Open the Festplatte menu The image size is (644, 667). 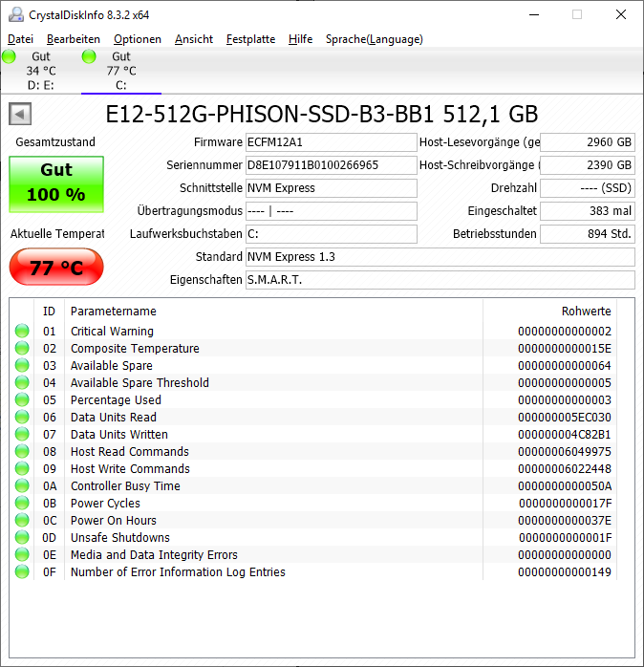tap(250, 39)
